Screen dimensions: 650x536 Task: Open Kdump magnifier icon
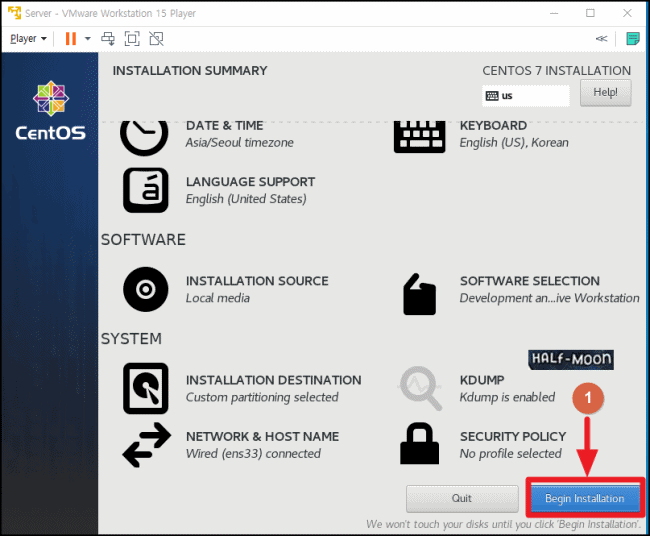[420, 388]
